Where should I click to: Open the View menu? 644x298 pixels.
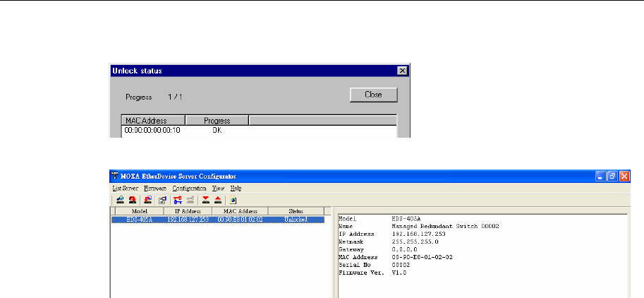pyautogui.click(x=218, y=189)
